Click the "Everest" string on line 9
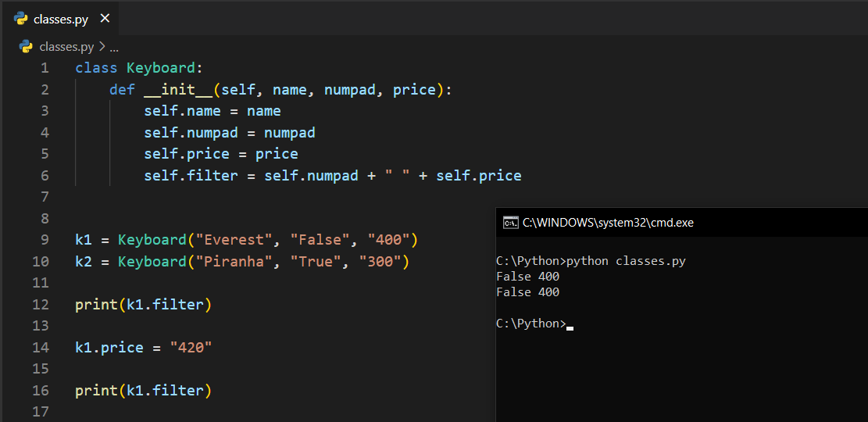This screenshot has height=422, width=868. click(234, 239)
